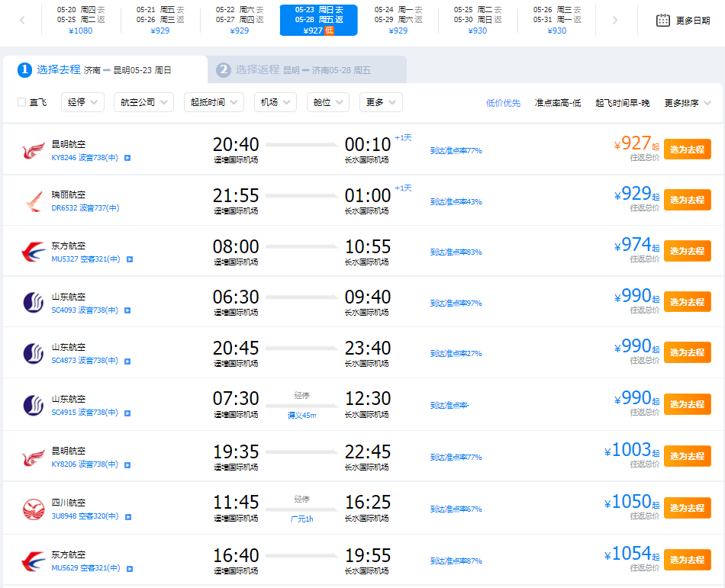Open the 更多排序 sort dropdown

tap(687, 103)
